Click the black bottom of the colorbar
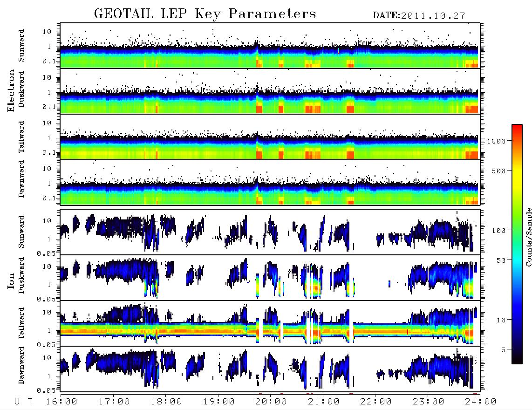Viewport: 532px width, 410px height. 517,359
